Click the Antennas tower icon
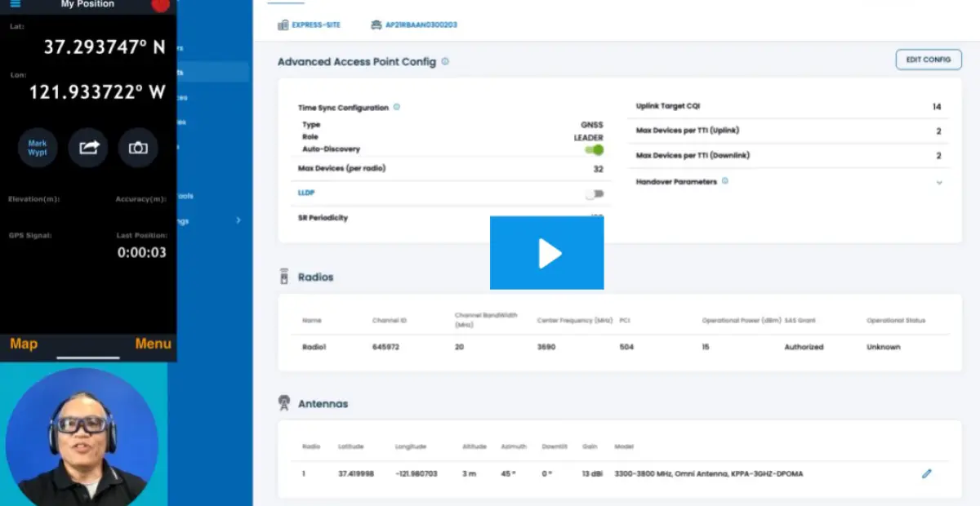Viewport: 980px width, 506px height. [x=284, y=403]
